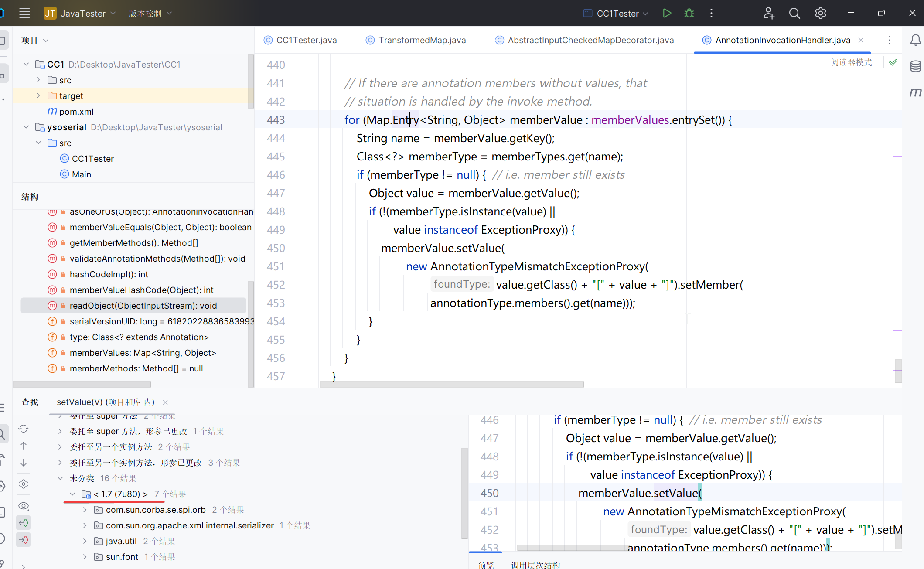Open pom.xml in the project tree
924x569 pixels.
pos(76,112)
